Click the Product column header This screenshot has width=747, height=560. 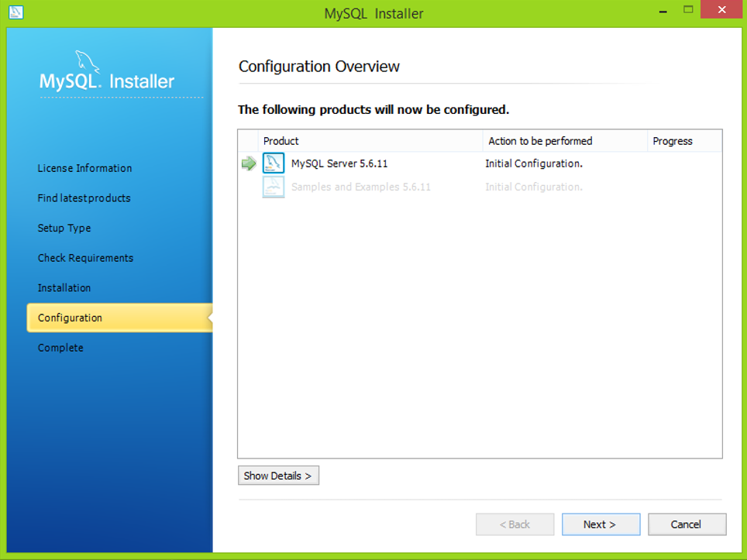click(370, 141)
